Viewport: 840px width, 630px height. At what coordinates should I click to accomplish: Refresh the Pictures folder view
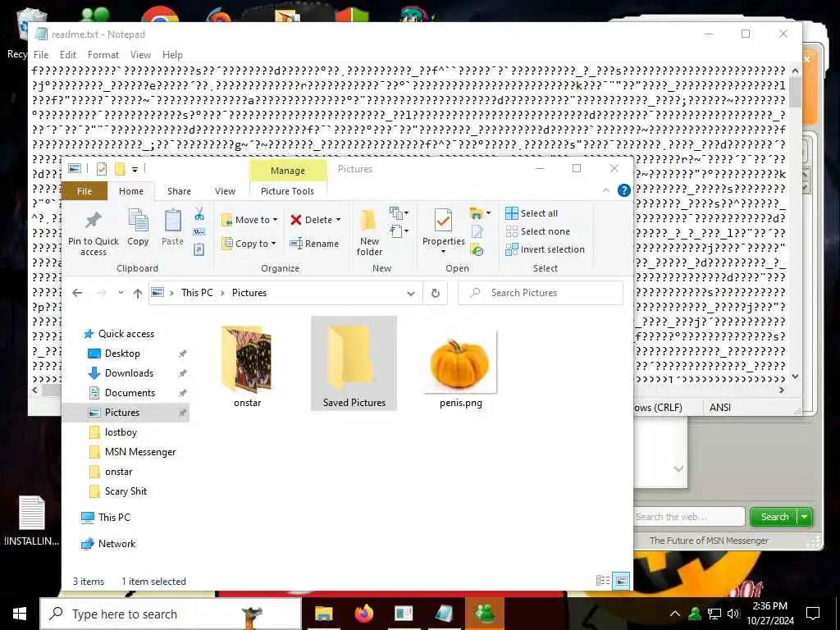(436, 293)
